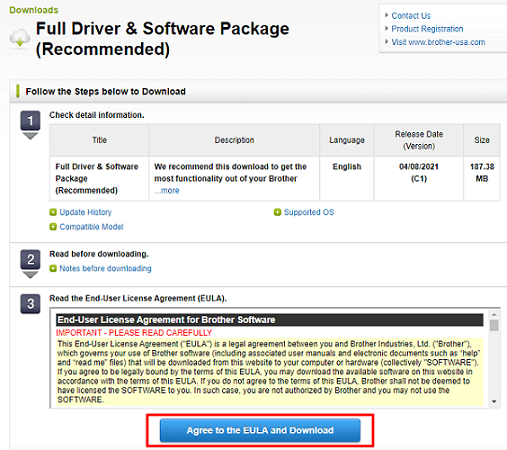The width and height of the screenshot is (507, 450).
Task: Click the green icon beside Supported OS
Action: (277, 212)
